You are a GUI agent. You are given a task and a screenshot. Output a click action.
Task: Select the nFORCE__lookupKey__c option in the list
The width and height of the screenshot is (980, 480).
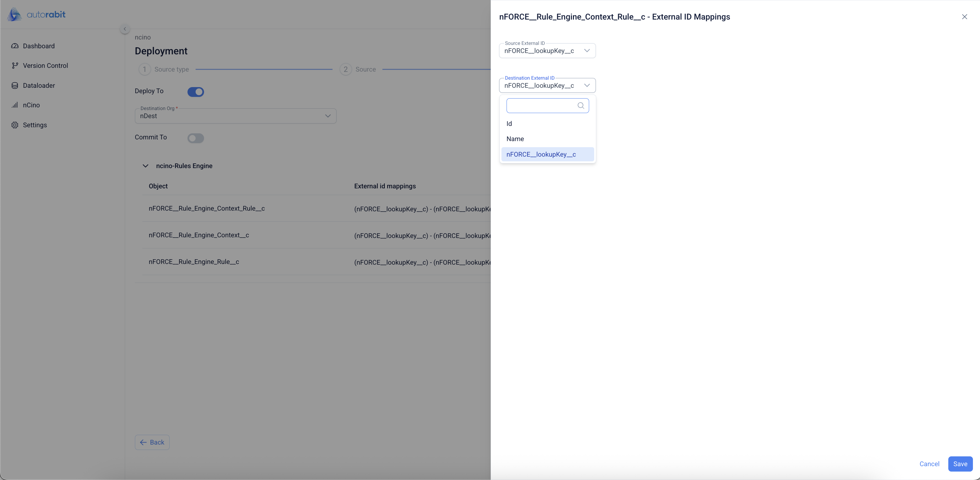[x=541, y=155]
